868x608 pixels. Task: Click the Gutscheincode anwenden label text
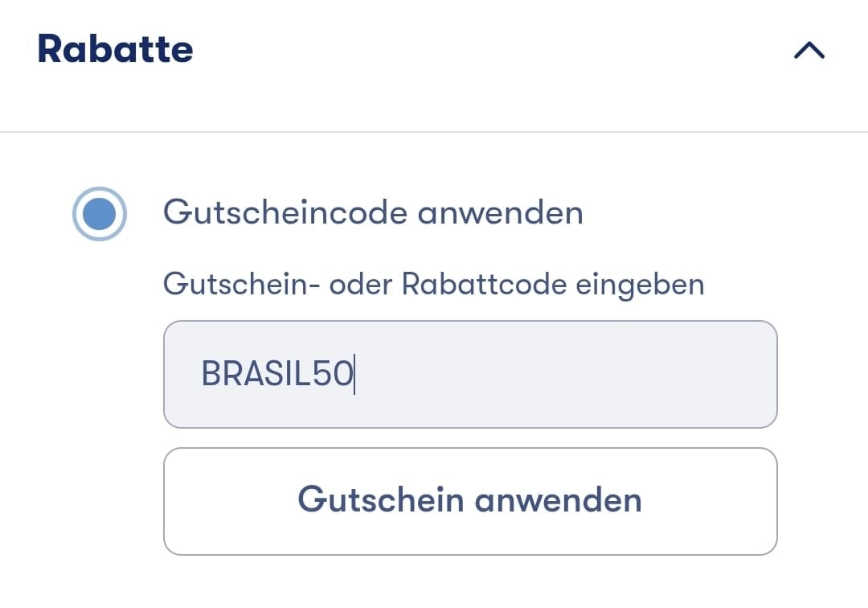tap(373, 213)
